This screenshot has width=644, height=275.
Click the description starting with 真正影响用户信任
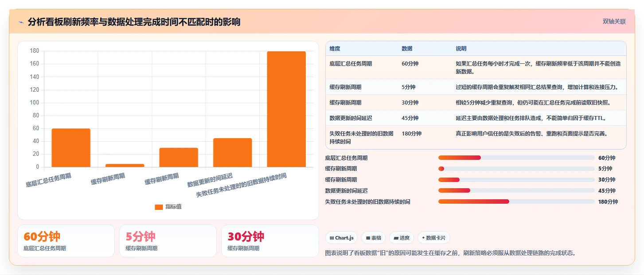click(531, 133)
